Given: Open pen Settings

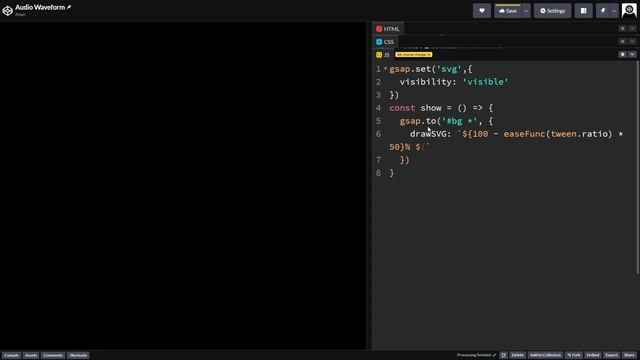Looking at the screenshot, I should pyautogui.click(x=553, y=11).
